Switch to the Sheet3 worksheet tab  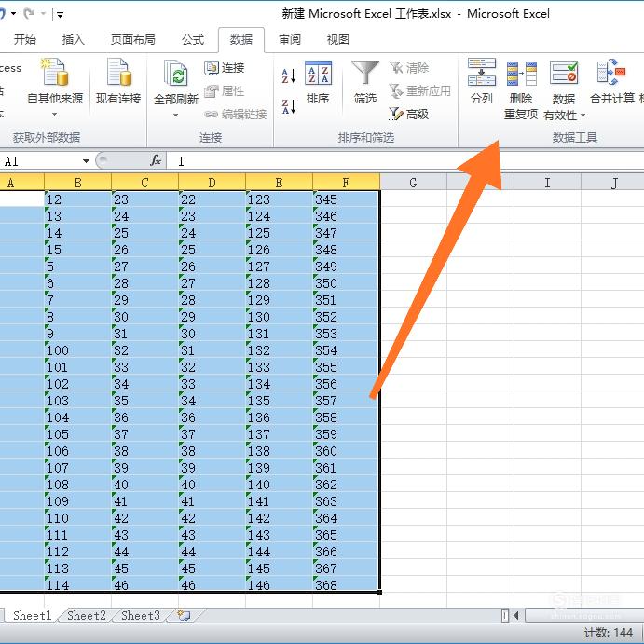coord(141,615)
